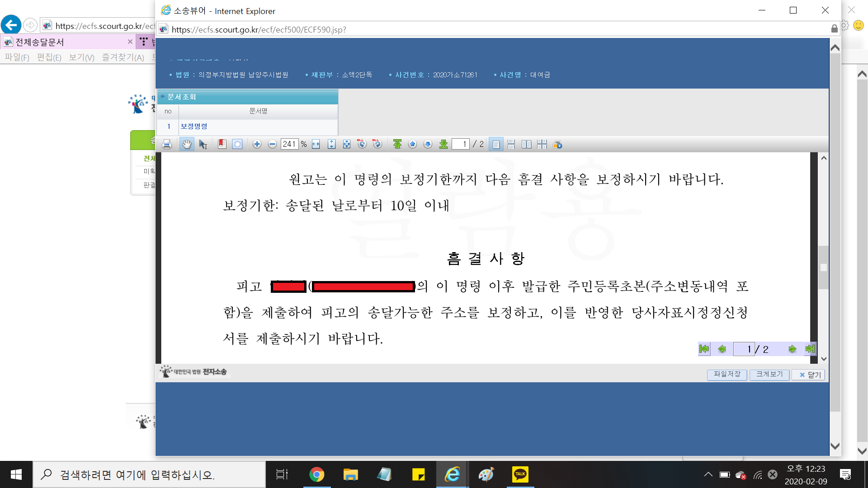Click the 파일저장 button
The height and width of the screenshot is (488, 868).
tap(727, 375)
